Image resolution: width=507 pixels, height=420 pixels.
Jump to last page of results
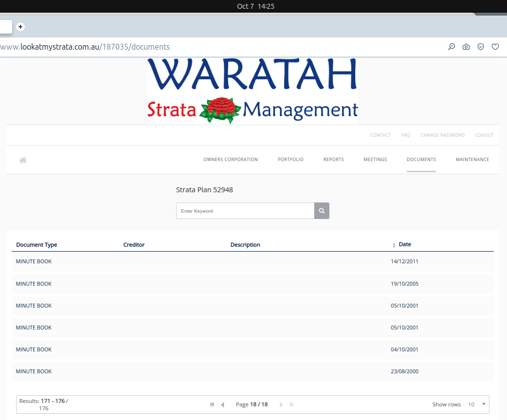(x=291, y=404)
